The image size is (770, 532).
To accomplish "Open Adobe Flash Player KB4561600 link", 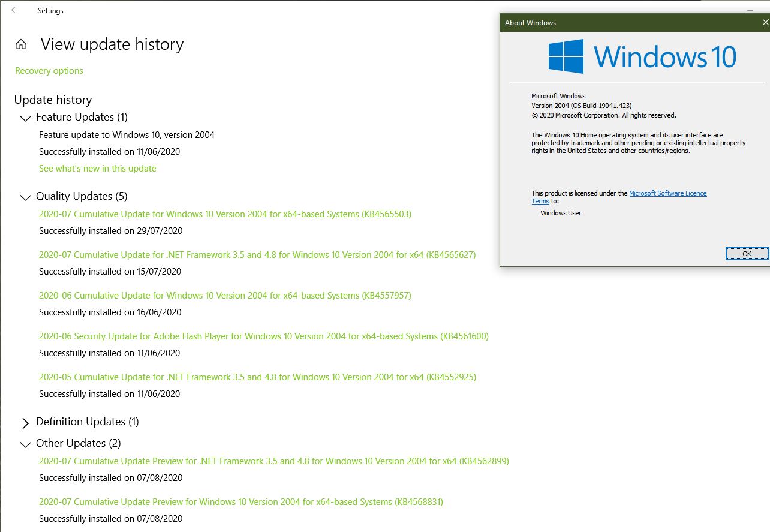I will point(264,336).
